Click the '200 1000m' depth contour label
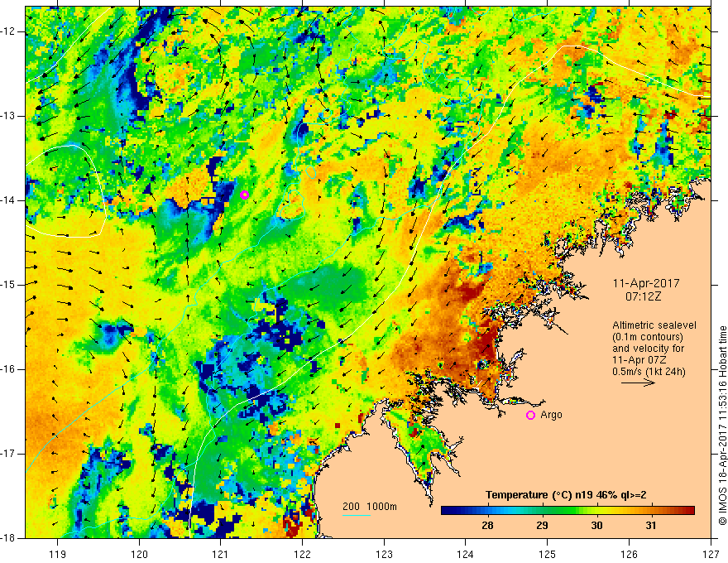This screenshot has width=728, height=563. click(x=370, y=507)
